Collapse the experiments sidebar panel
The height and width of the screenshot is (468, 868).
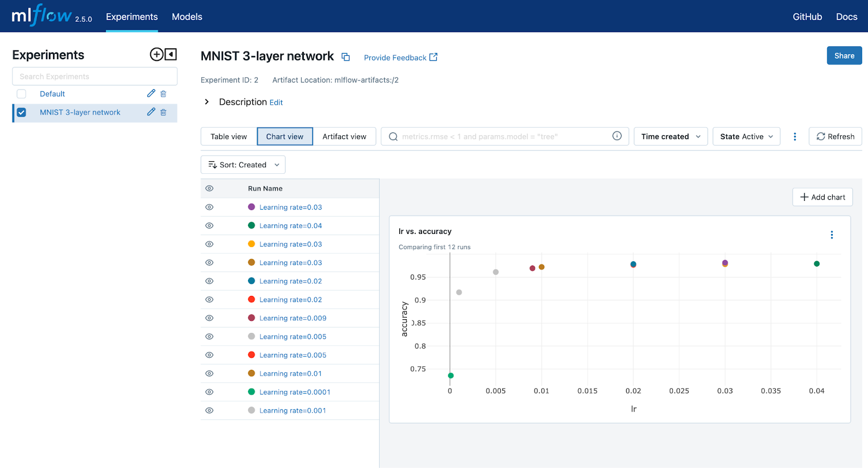(x=171, y=54)
